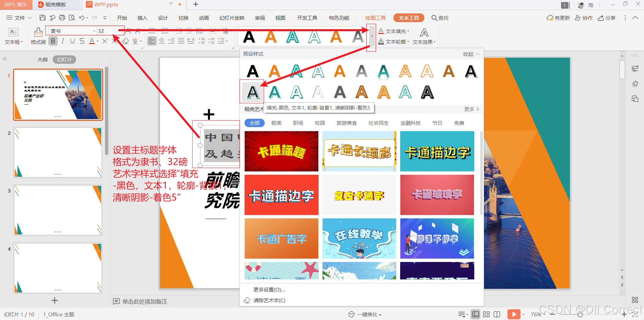Toggle Bold formatting button
Screen dimensions: 644x320
click(x=53, y=41)
